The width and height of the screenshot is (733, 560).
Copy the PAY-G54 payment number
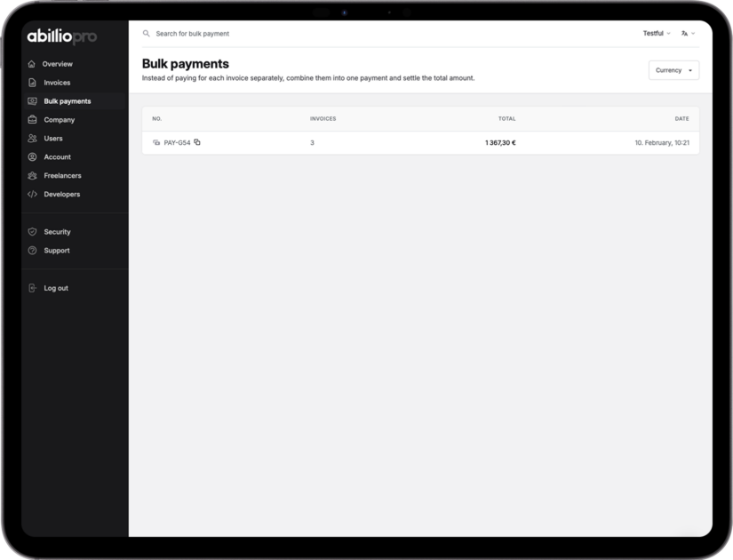197,142
